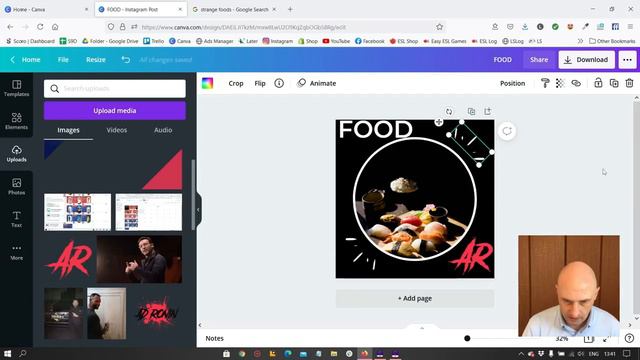The image size is (640, 360).
Task: Bookmark this page with star icon
Action: pyautogui.click(x=440, y=27)
